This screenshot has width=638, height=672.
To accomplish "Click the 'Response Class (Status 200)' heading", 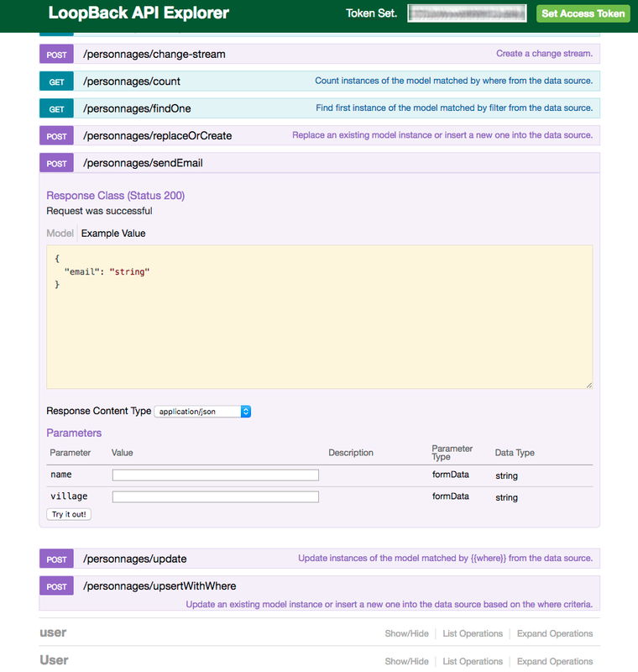I will [x=116, y=196].
